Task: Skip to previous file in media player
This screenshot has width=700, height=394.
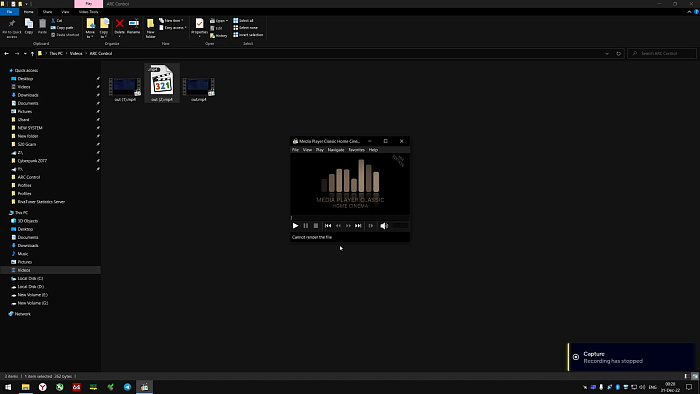Action: 328,226
